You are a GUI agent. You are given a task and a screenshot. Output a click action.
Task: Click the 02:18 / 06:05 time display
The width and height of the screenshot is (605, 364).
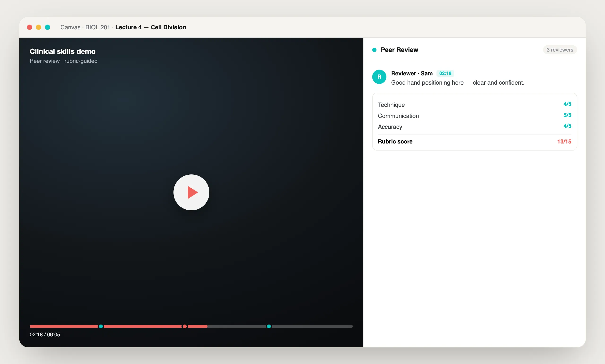pos(45,334)
